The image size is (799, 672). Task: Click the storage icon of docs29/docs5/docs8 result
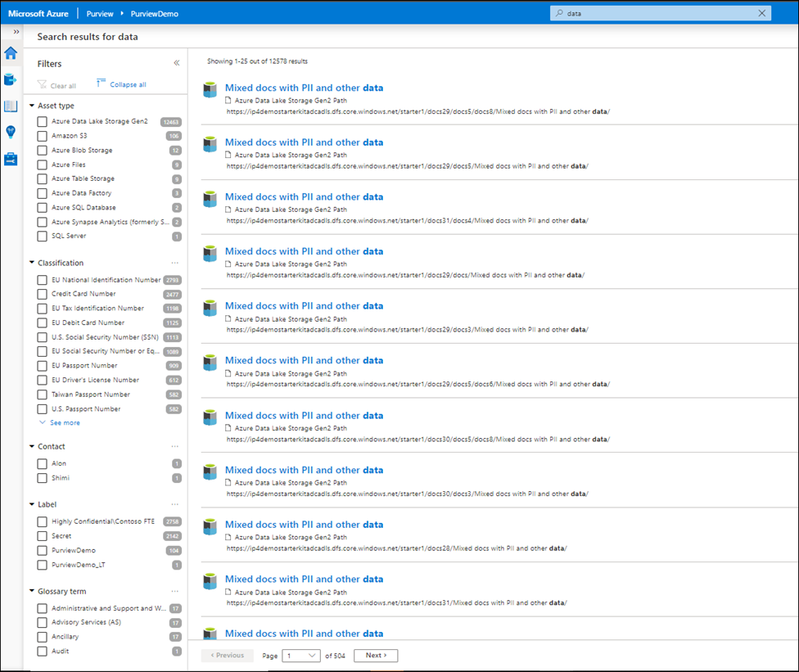pos(210,90)
